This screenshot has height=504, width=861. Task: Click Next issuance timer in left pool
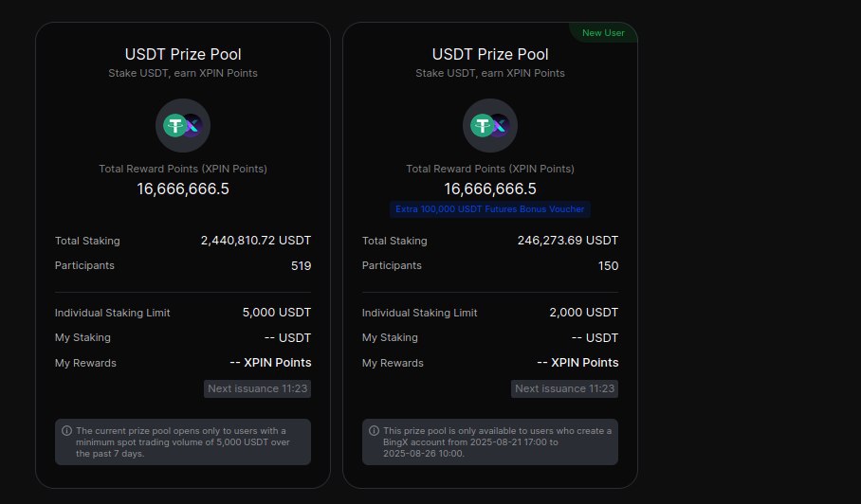click(257, 388)
